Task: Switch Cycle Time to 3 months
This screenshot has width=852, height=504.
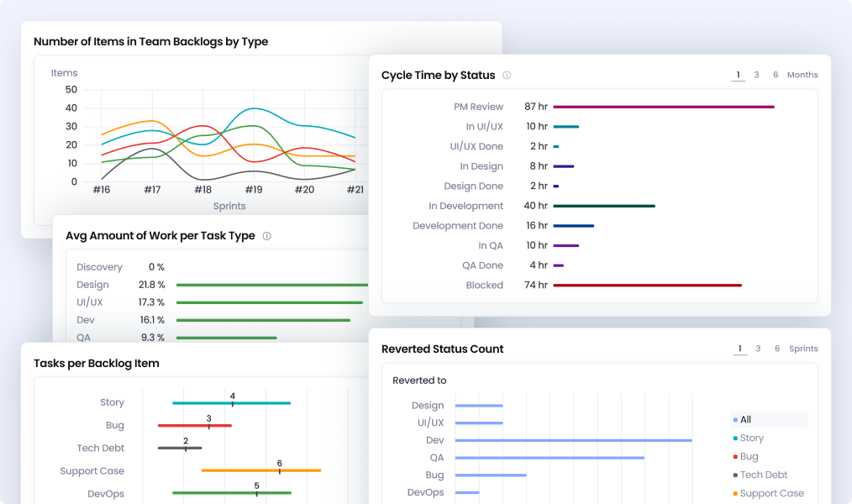Action: pyautogui.click(x=756, y=75)
